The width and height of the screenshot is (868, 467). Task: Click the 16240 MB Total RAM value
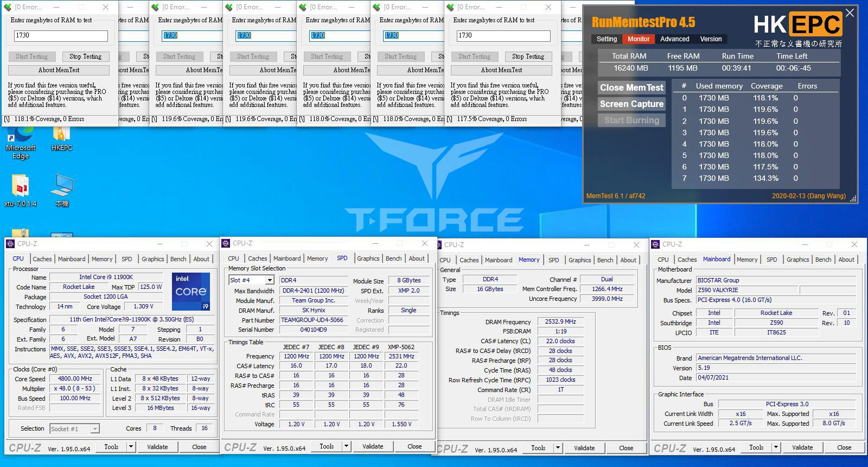(x=630, y=68)
